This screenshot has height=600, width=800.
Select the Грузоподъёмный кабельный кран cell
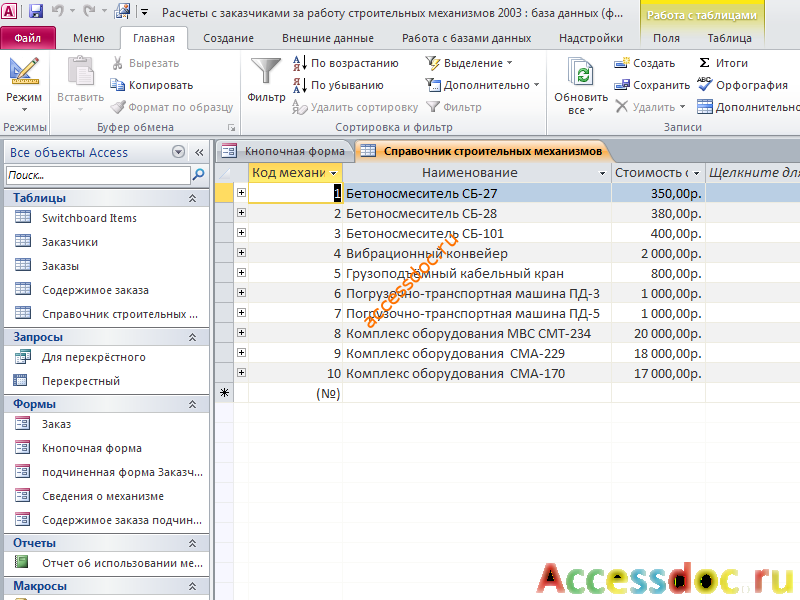click(477, 273)
